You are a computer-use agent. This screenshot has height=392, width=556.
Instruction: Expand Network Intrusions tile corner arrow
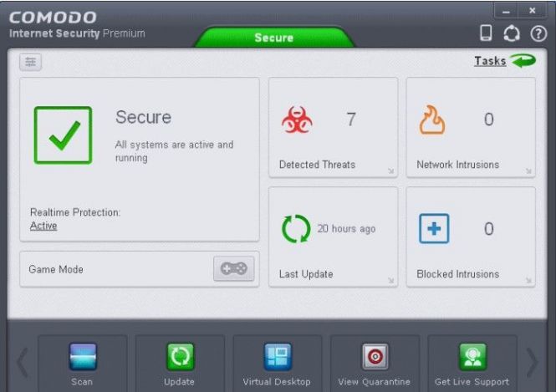point(528,171)
